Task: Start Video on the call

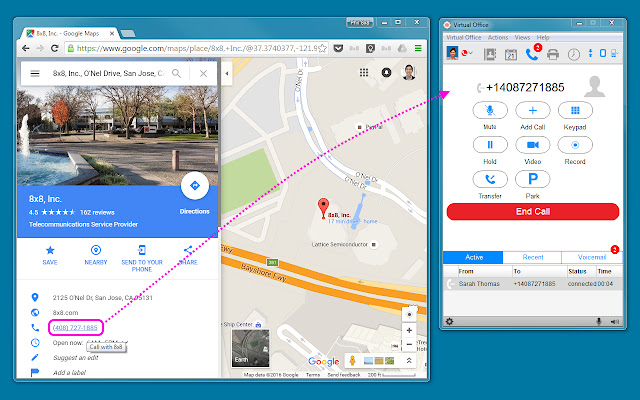Action: click(x=533, y=144)
